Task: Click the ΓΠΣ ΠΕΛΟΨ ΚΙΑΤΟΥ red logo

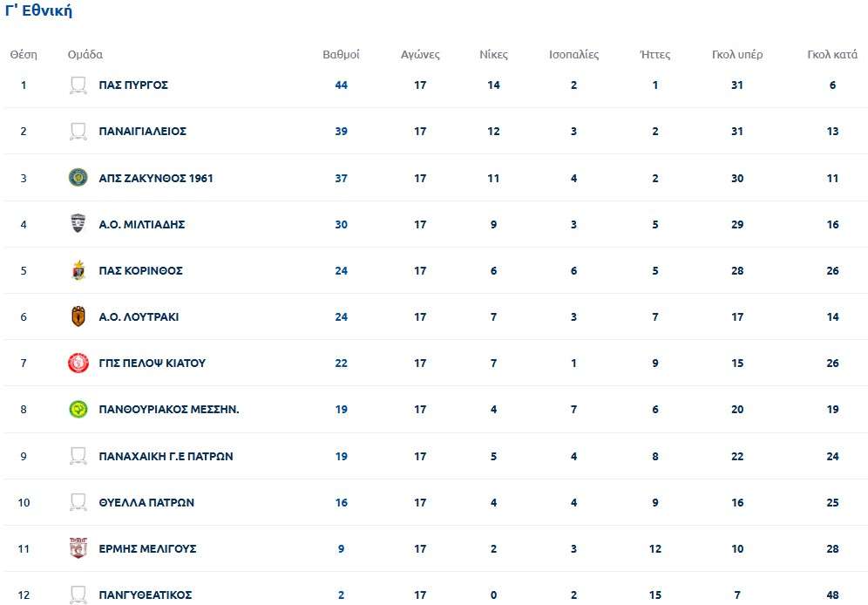Action: pyautogui.click(x=78, y=363)
